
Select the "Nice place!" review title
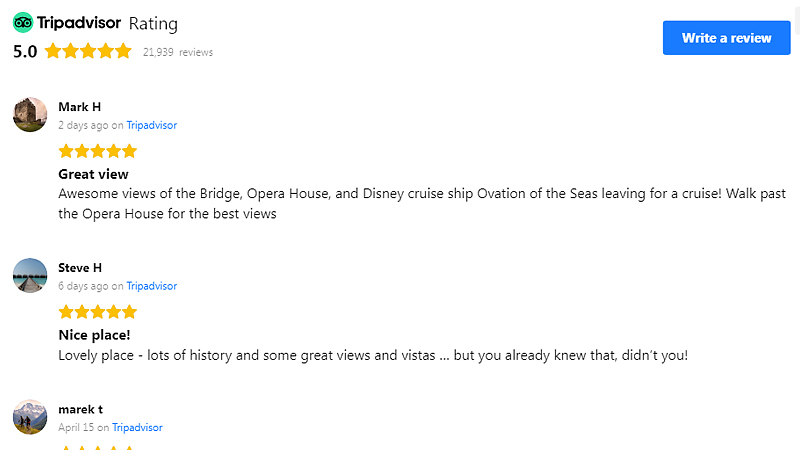pos(94,336)
